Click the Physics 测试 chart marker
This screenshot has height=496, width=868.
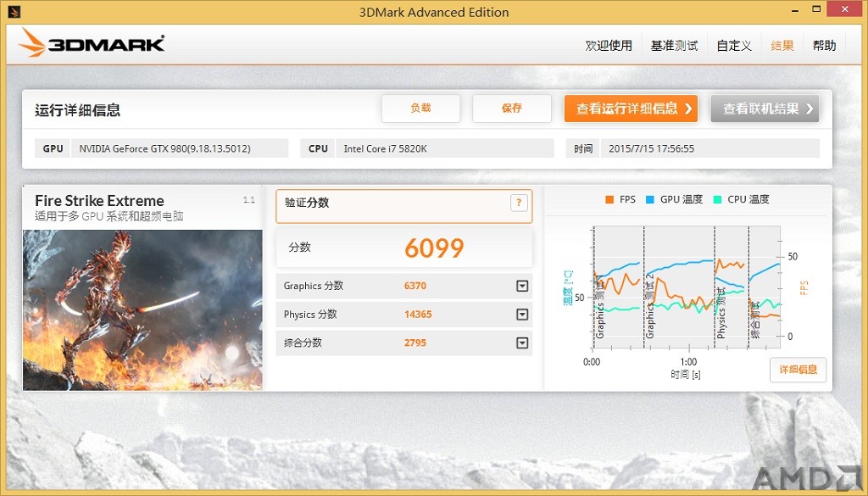721,313
